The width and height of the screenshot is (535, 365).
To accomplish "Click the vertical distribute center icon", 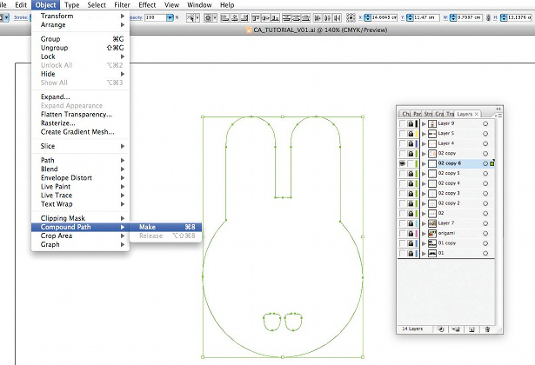I will coord(296,18).
